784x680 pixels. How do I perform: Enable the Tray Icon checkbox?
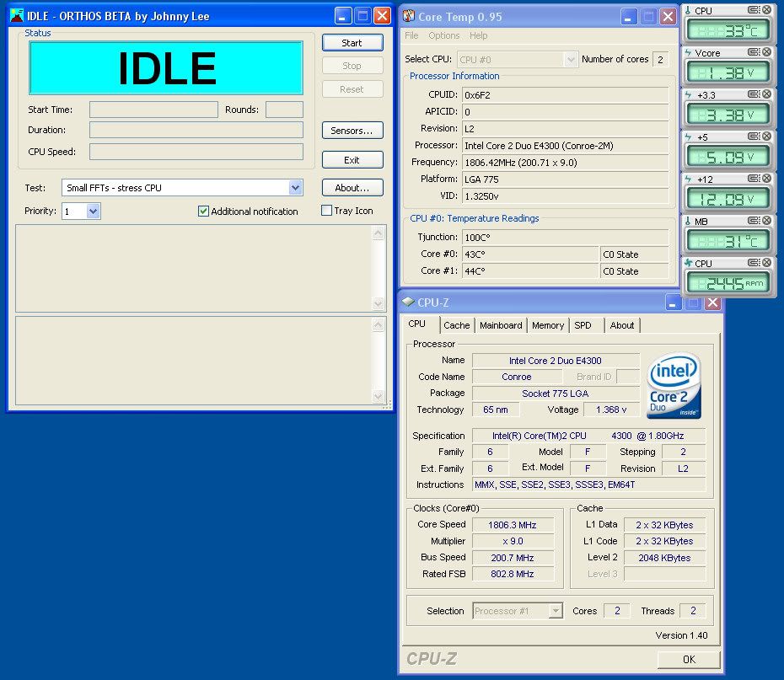(x=326, y=211)
